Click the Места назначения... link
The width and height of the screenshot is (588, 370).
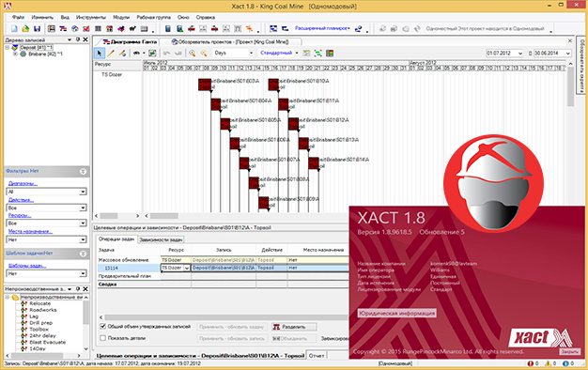point(30,232)
